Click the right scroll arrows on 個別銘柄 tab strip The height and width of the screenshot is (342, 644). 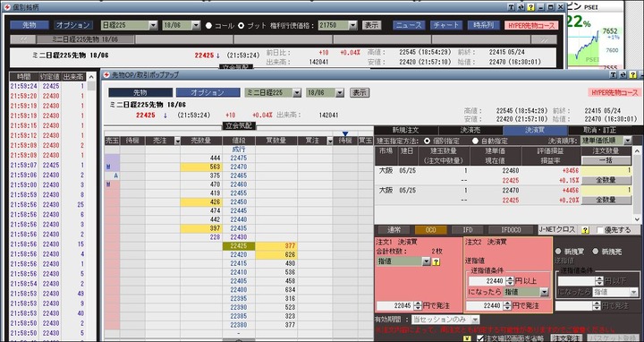tap(544, 39)
